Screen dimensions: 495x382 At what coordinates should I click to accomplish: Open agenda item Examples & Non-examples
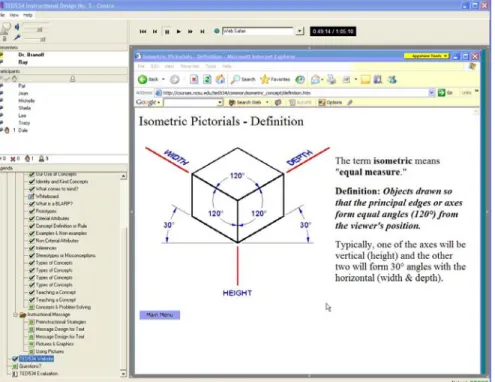(61, 233)
